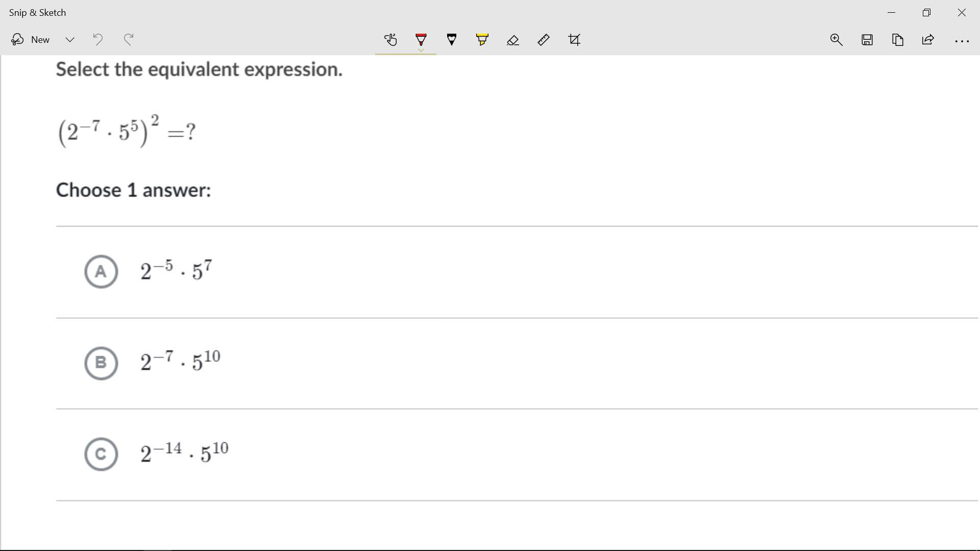Choose answer option A

(101, 271)
